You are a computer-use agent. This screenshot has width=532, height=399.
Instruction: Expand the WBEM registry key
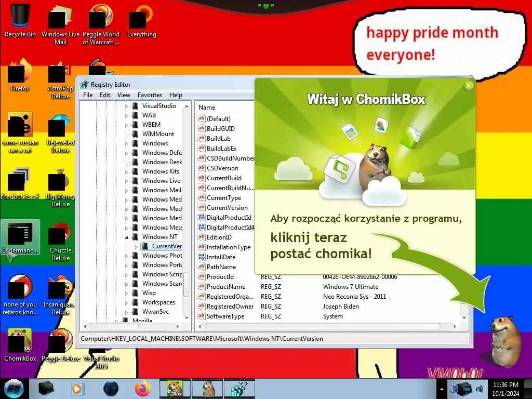(127, 125)
